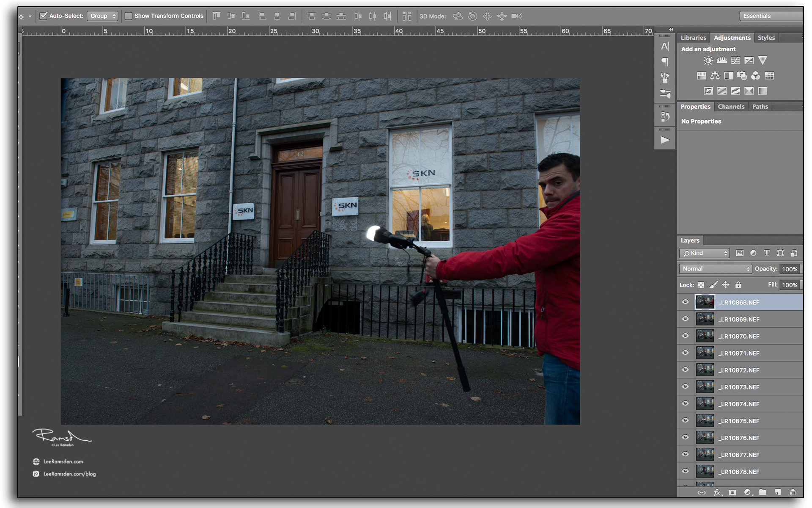Toggle lock transparent pixels
The height and width of the screenshot is (508, 812).
[x=701, y=285]
